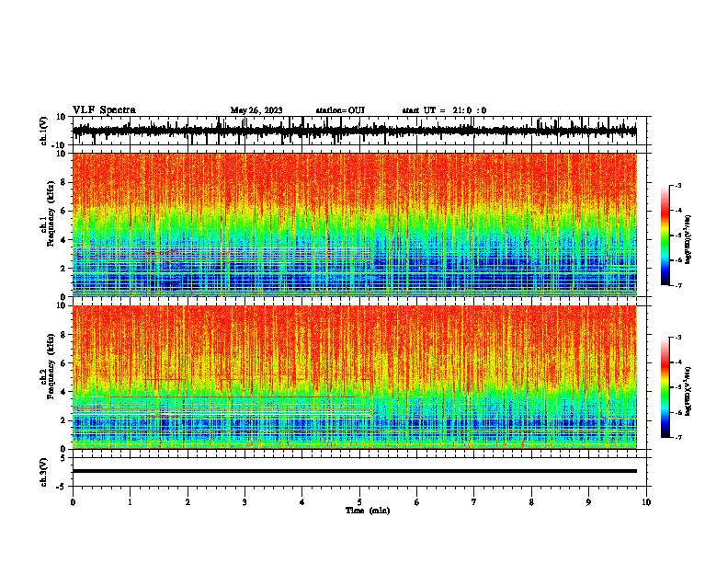Click the "ch.1(V)" y-axis label
Screen dimensions: 728x563
pyautogui.click(x=44, y=131)
